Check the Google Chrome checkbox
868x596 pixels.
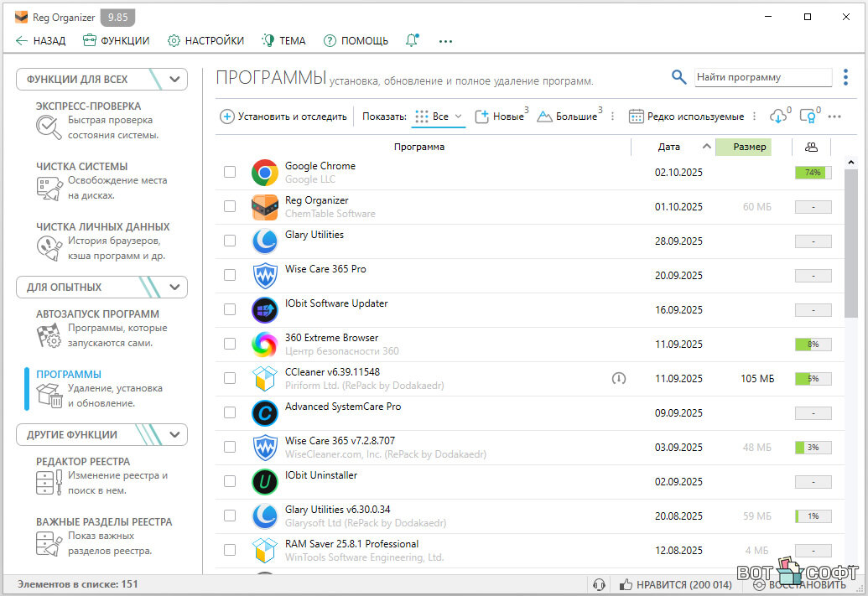(x=230, y=172)
